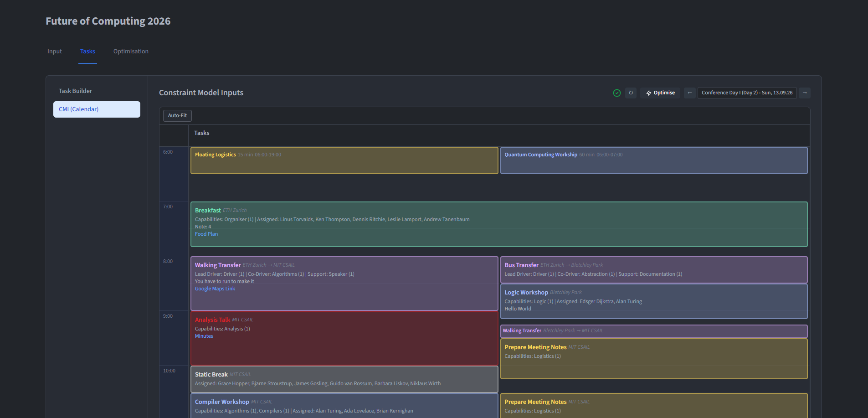Click the Constraint Model Inputs heading
This screenshot has width=868, height=418.
(201, 93)
